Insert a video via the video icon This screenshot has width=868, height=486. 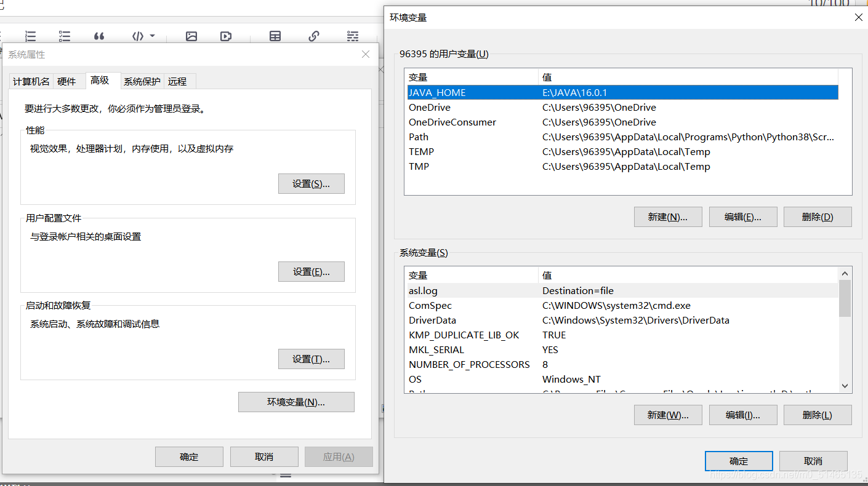pos(226,36)
